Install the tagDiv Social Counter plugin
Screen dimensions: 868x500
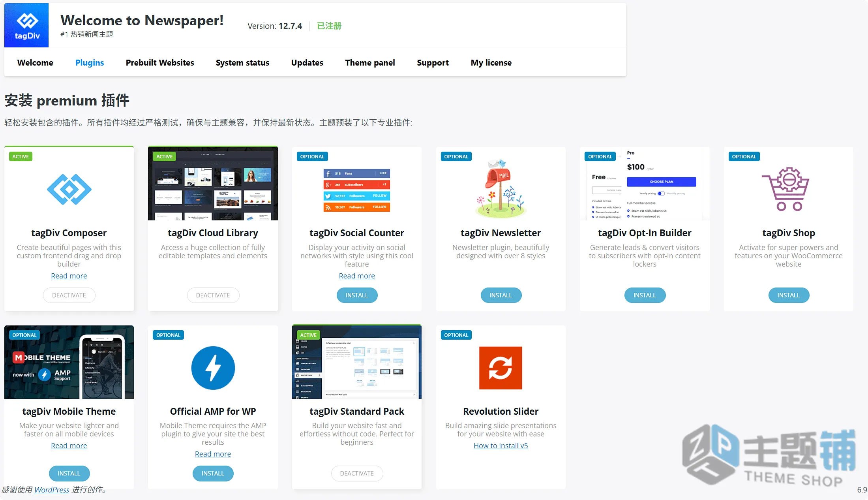click(357, 295)
